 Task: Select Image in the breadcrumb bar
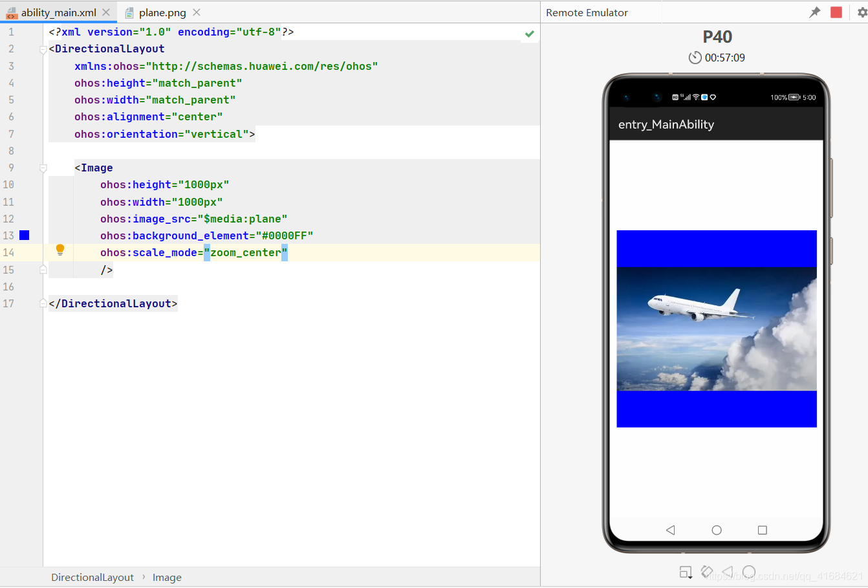click(167, 578)
